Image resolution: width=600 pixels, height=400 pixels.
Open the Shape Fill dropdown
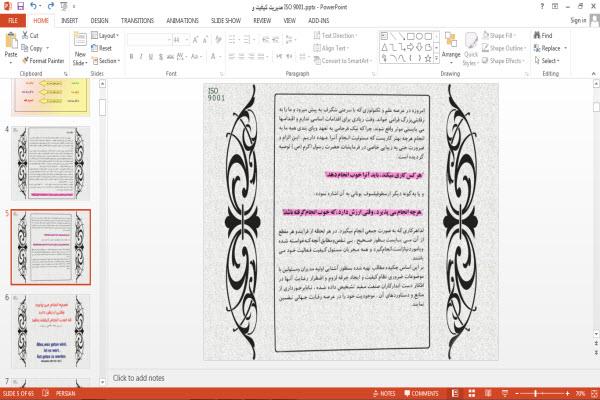pos(499,35)
